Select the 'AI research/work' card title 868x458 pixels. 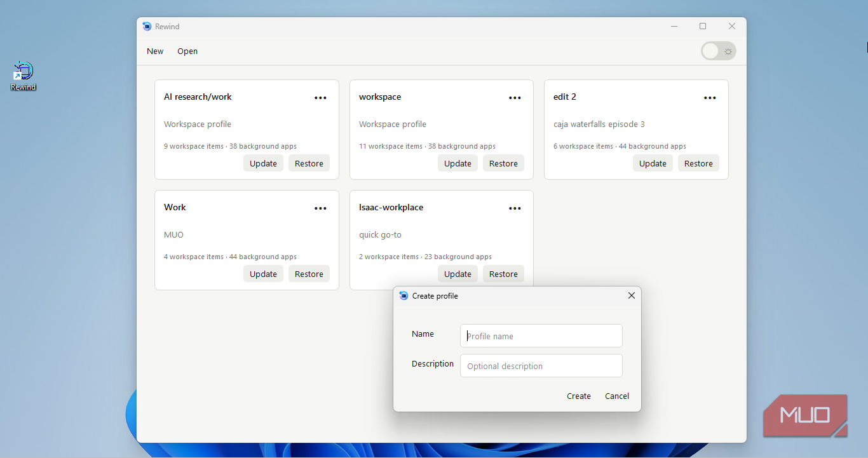pos(198,97)
